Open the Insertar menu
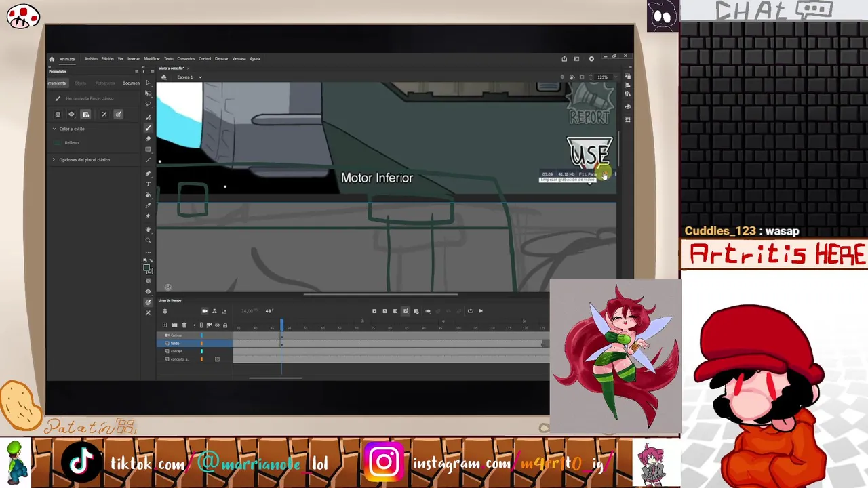The image size is (868, 488). 134,59
